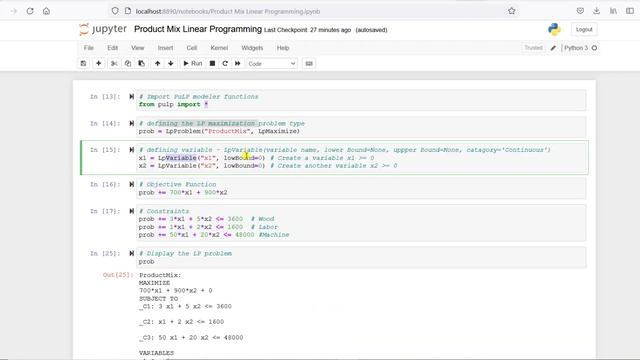The width and height of the screenshot is (640, 360).
Task: Run cell In [16] with its run marker
Action: point(131,184)
